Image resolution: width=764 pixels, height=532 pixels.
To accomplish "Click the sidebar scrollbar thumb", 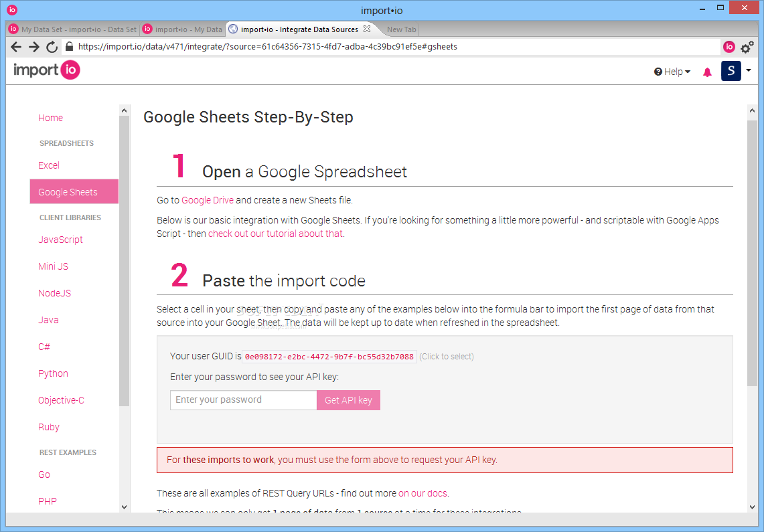I will point(125,261).
